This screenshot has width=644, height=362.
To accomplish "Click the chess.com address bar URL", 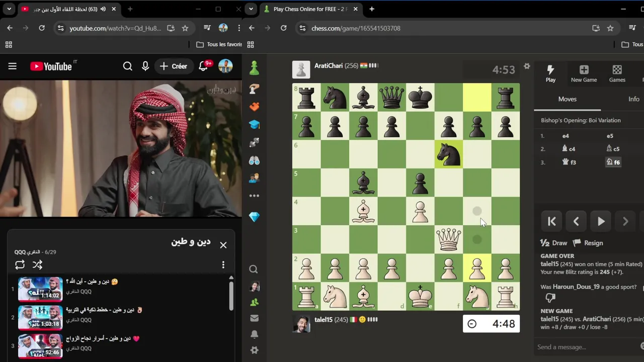I will (356, 28).
